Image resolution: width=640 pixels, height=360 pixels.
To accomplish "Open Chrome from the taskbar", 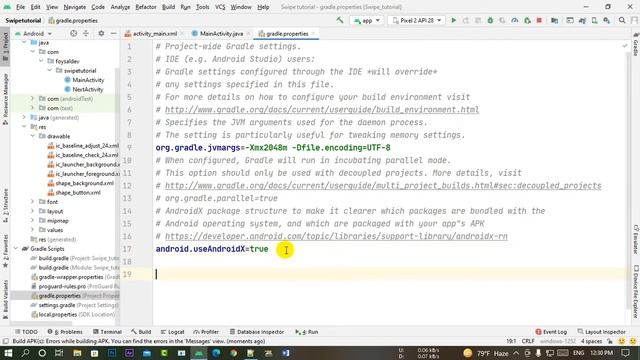I will (233, 353).
